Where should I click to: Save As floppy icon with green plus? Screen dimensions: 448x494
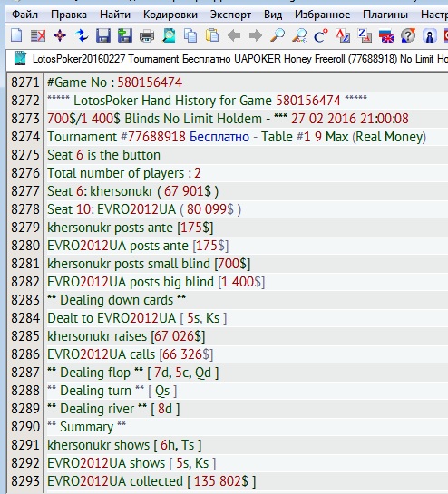pos(125,35)
